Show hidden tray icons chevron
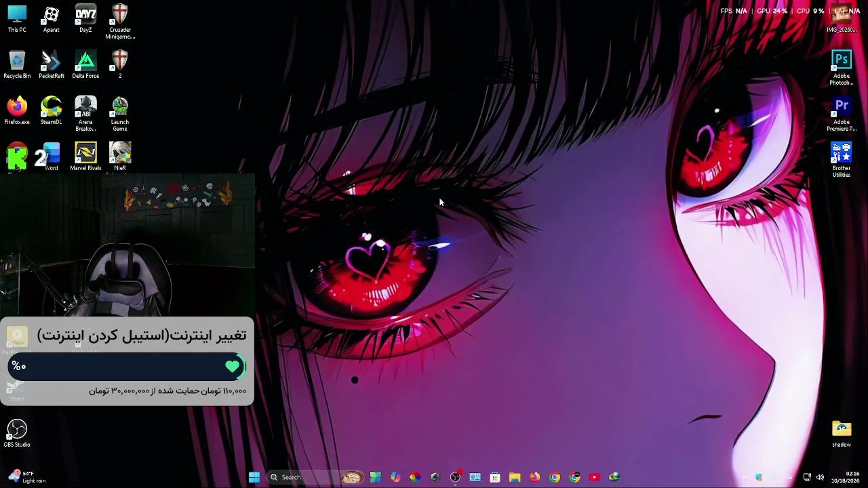This screenshot has width=868, height=488. click(x=744, y=477)
